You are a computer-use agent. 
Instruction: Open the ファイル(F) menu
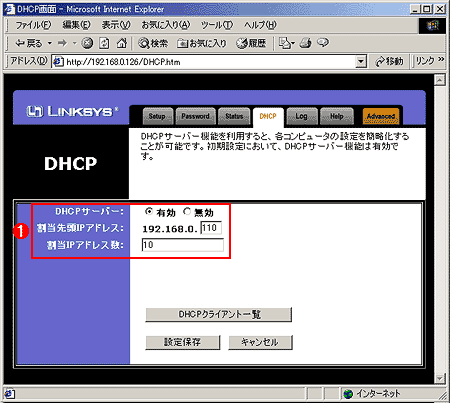click(x=33, y=25)
